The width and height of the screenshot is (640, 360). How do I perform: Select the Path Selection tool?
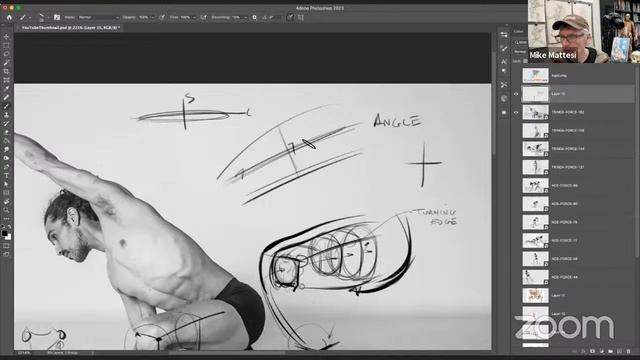click(x=6, y=184)
